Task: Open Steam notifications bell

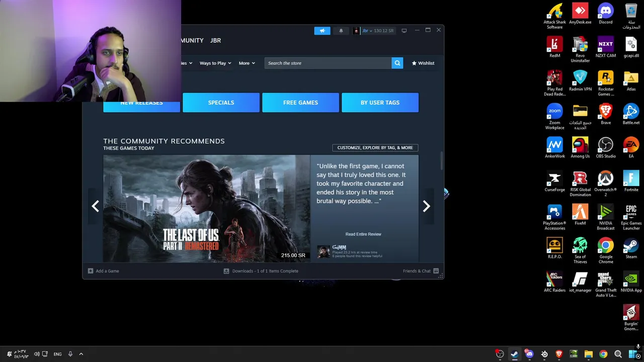Action: tap(341, 31)
